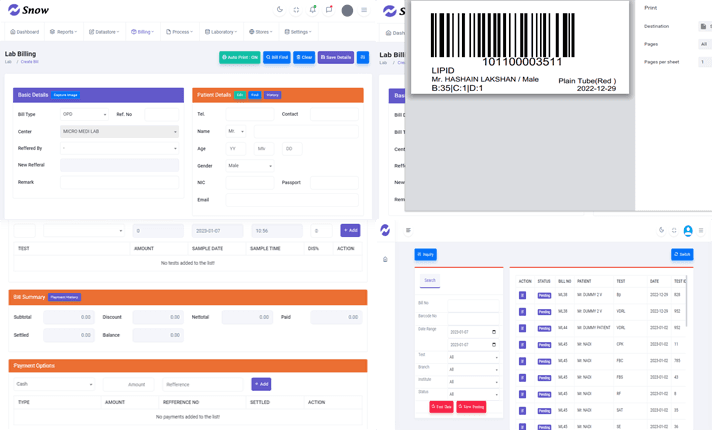Image resolution: width=712 pixels, height=430 pixels.
Task: Click the Remark input field
Action: pos(119,182)
